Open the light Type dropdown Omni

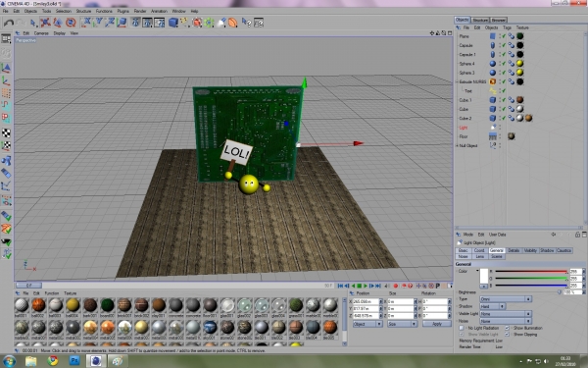point(506,299)
